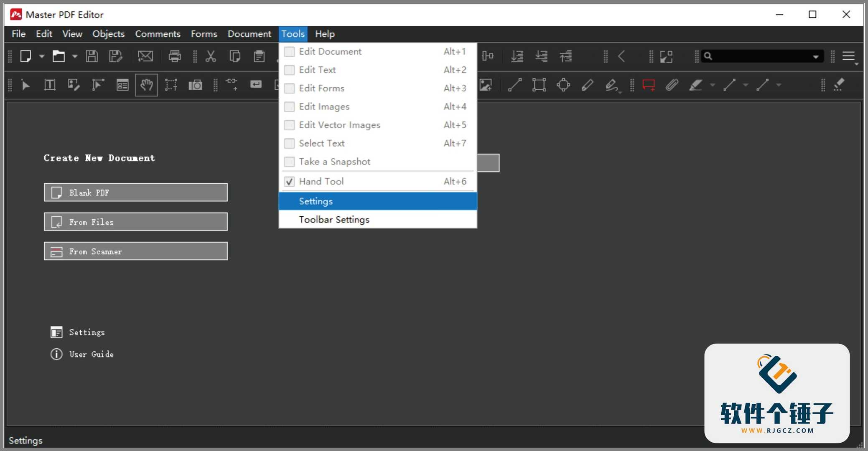The height and width of the screenshot is (451, 868).
Task: Click the Print icon
Action: pyautogui.click(x=175, y=56)
